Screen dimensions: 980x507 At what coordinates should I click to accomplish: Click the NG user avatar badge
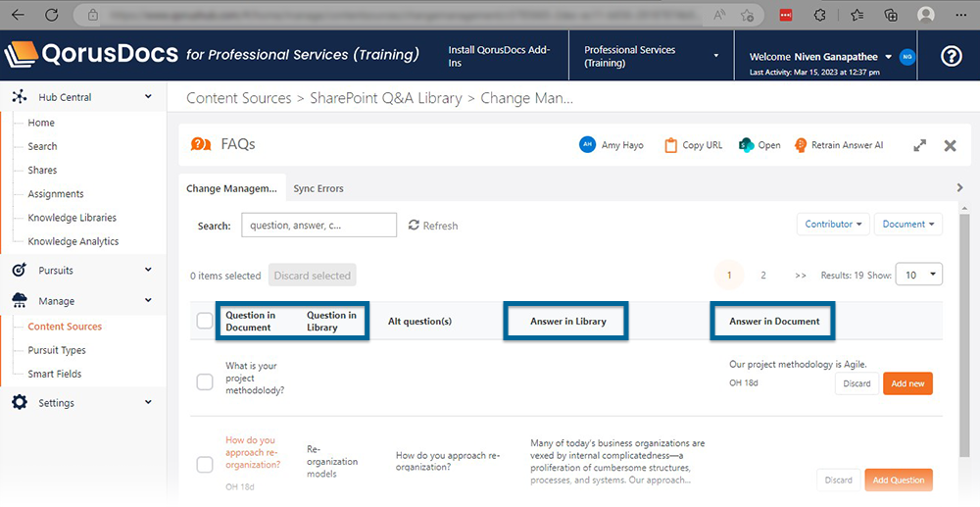tap(906, 57)
